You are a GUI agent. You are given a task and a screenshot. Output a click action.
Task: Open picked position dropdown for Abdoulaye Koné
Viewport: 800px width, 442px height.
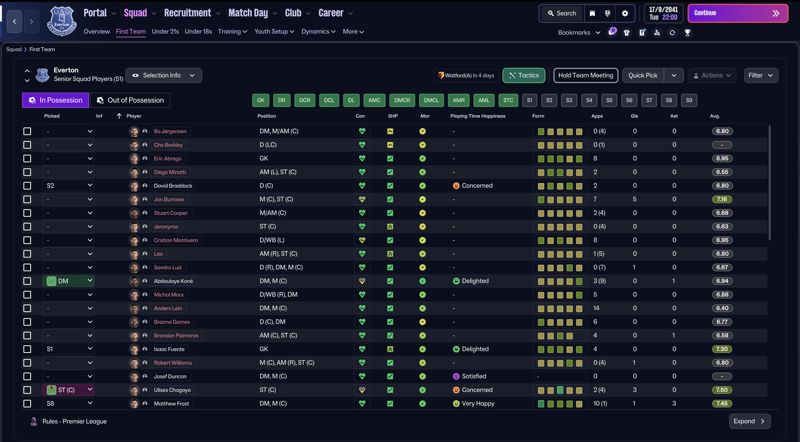point(69,281)
